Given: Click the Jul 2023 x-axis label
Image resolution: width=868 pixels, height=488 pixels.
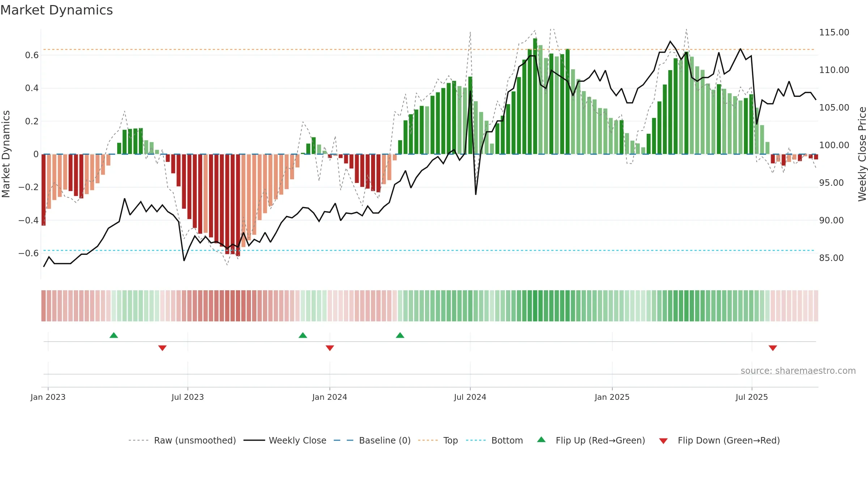Looking at the screenshot, I should tap(188, 397).
